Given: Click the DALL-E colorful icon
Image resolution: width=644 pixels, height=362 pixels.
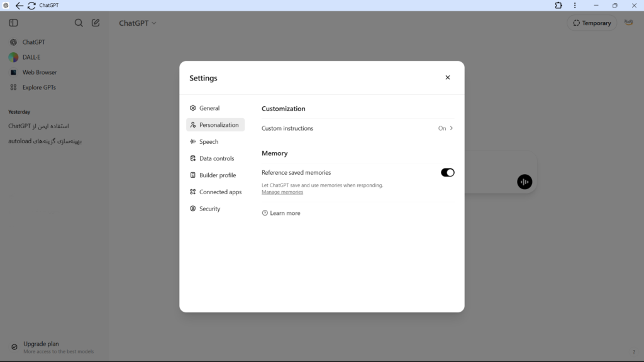Looking at the screenshot, I should pyautogui.click(x=14, y=57).
